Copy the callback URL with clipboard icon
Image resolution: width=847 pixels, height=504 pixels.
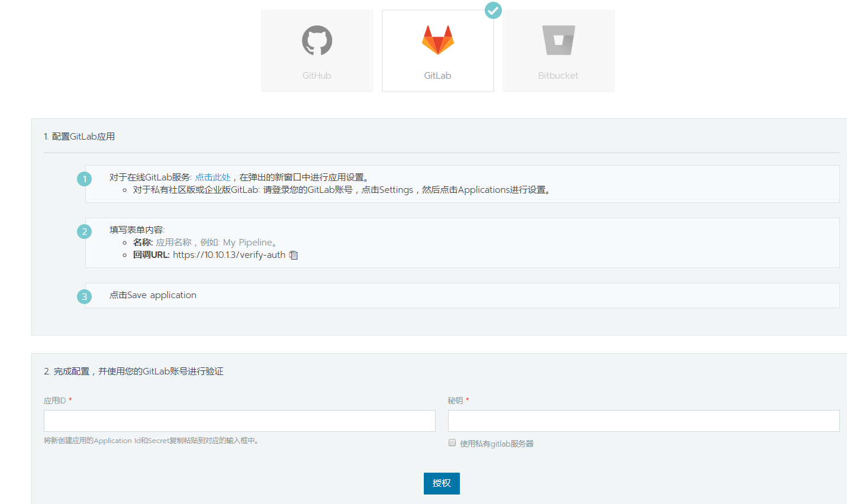[x=294, y=255]
